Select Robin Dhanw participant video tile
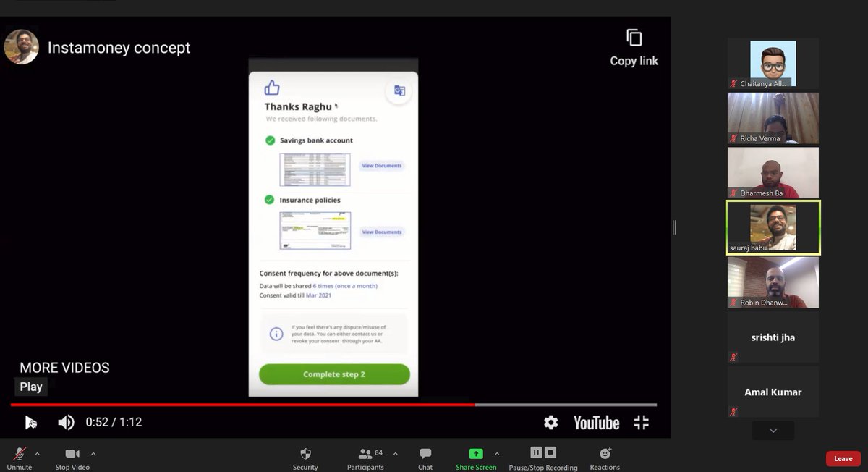 (x=773, y=282)
